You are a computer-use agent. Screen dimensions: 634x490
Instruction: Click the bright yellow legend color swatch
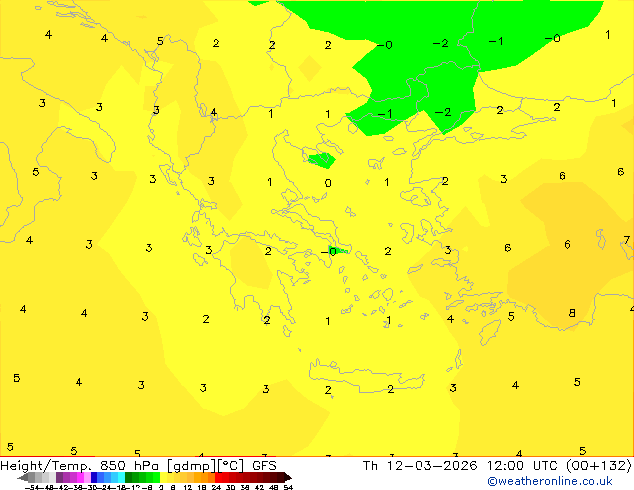[163, 478]
